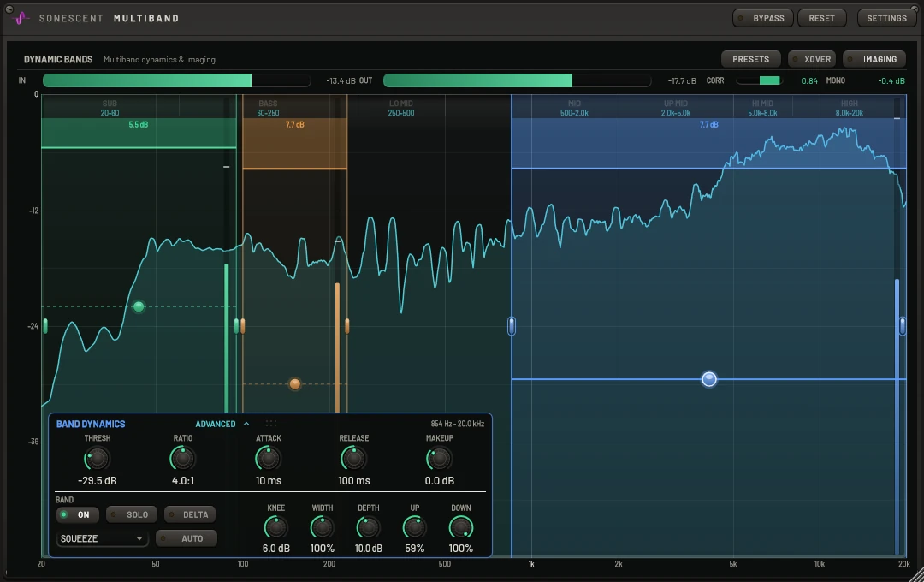This screenshot has height=582, width=924.
Task: Click the CORR correlation meter
Action: pyautogui.click(x=759, y=80)
